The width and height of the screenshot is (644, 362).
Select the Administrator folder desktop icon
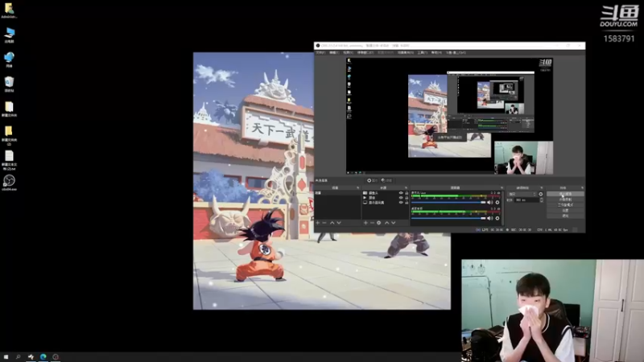click(9, 10)
